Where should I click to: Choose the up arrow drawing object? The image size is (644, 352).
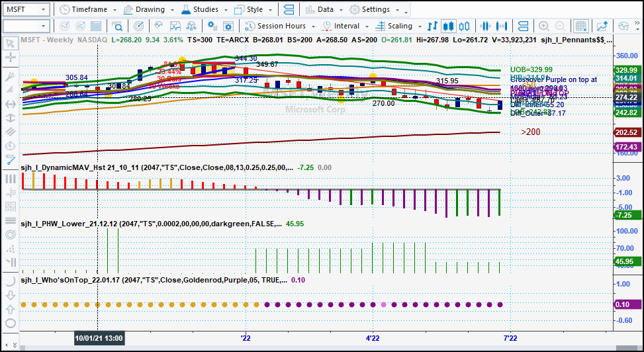[11, 309]
